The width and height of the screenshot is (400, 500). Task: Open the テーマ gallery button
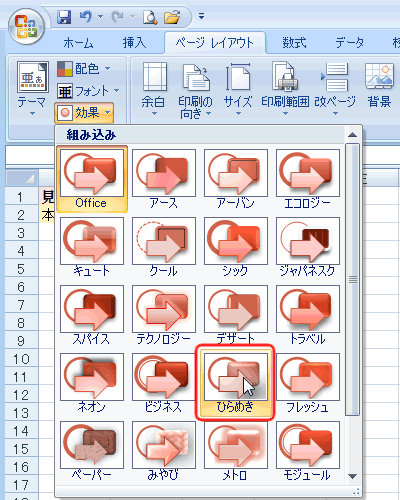point(32,89)
